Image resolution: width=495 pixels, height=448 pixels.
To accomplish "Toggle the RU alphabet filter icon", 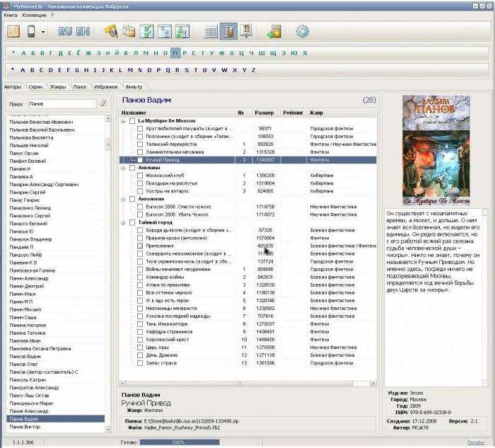I will pos(65,31).
